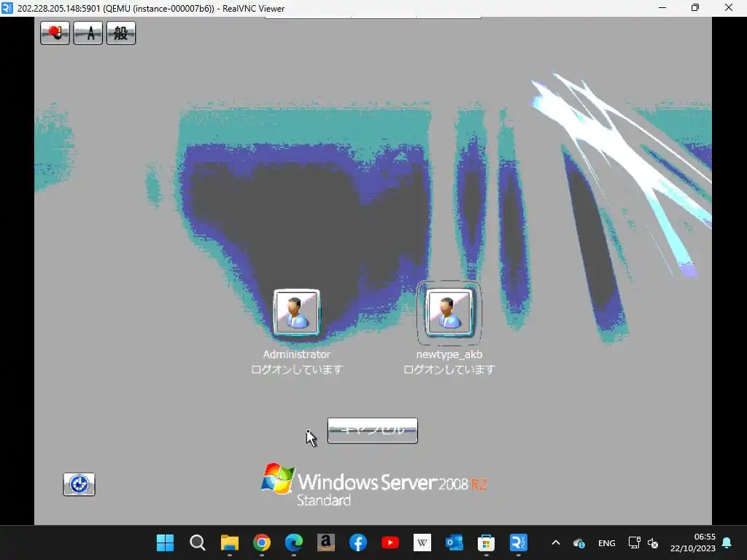The width and height of the screenshot is (747, 560).
Task: Launch Microsoft Edge from taskbar
Action: [294, 542]
